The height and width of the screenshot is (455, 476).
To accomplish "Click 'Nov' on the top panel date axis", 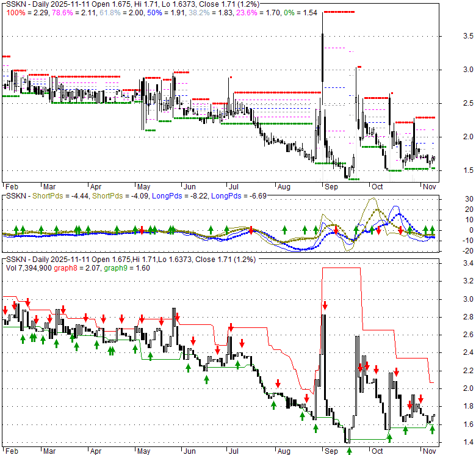I will pyautogui.click(x=429, y=187).
